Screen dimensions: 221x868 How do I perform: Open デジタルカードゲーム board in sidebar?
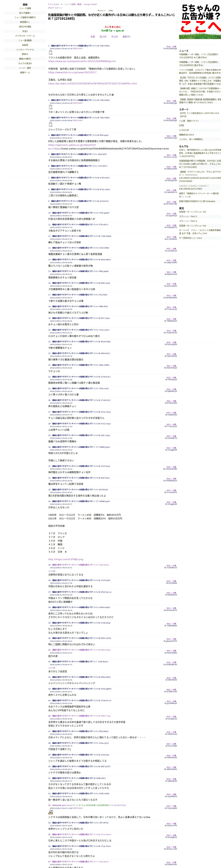[25, 36]
